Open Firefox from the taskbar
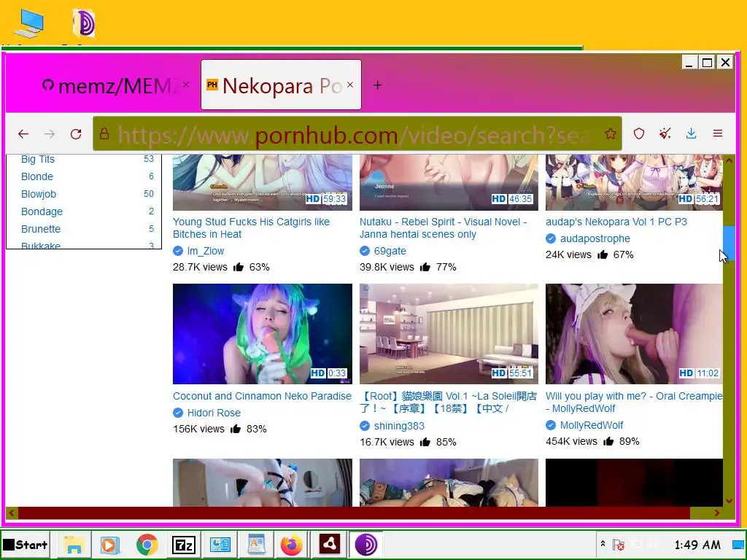 pos(292,545)
